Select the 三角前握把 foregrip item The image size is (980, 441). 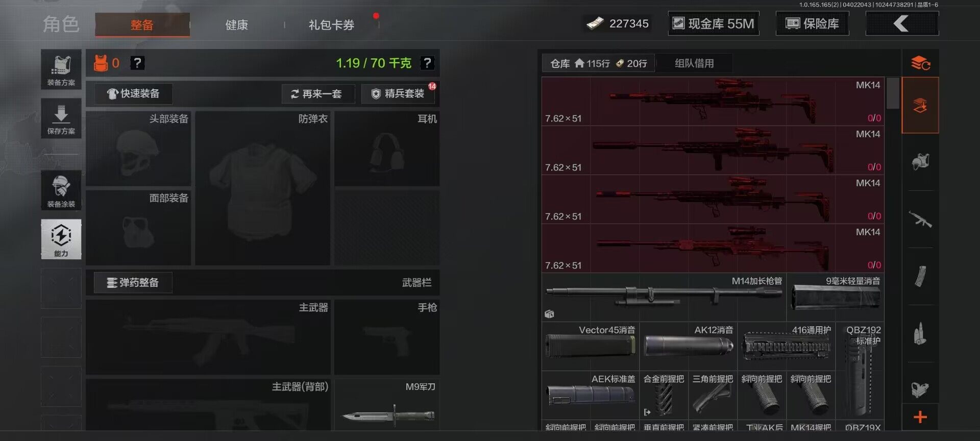coord(713,395)
